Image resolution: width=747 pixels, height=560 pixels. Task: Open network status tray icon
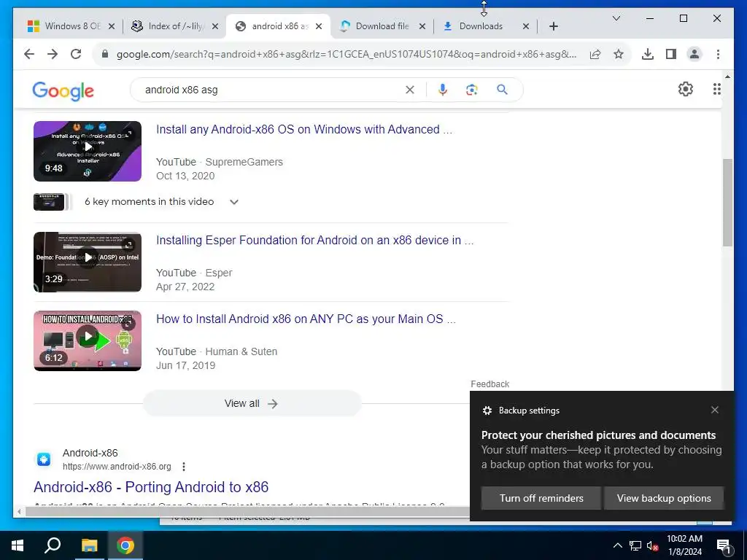tap(635, 545)
